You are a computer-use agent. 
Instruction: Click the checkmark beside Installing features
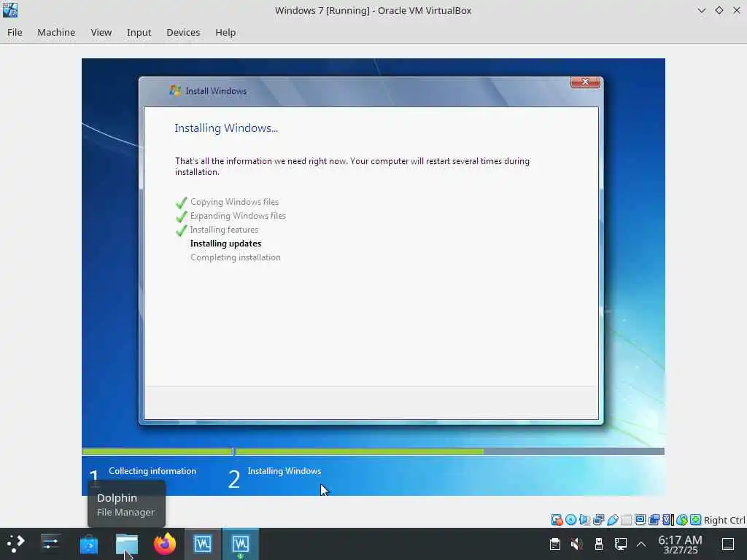click(182, 230)
